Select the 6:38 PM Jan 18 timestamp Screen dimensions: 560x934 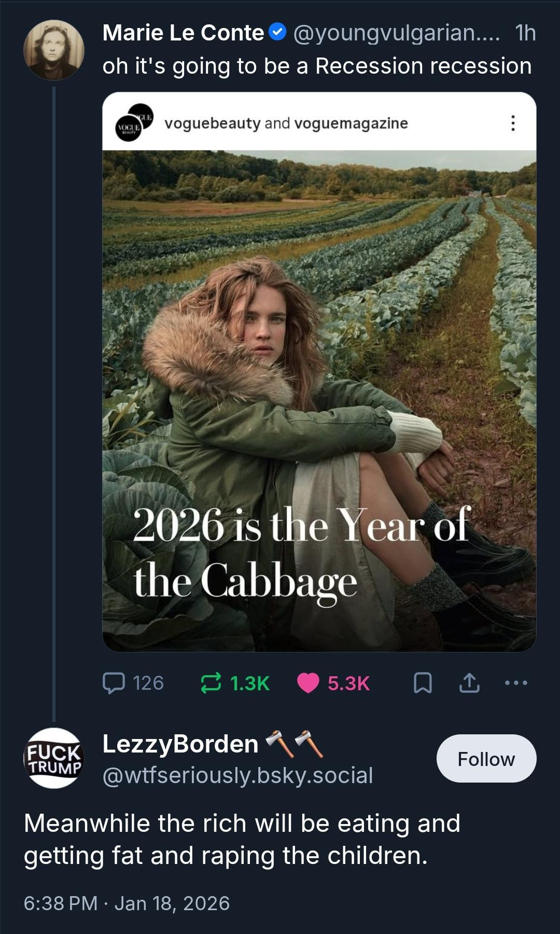(127, 903)
